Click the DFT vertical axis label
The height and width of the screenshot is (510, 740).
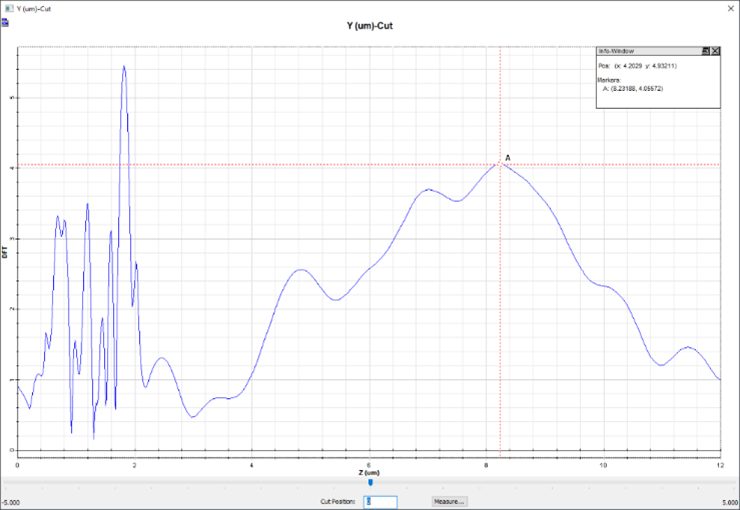coord(5,254)
